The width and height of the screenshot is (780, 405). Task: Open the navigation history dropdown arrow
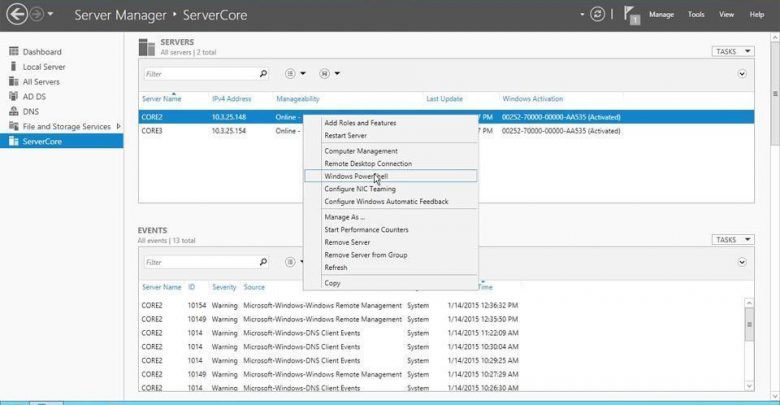coord(50,14)
